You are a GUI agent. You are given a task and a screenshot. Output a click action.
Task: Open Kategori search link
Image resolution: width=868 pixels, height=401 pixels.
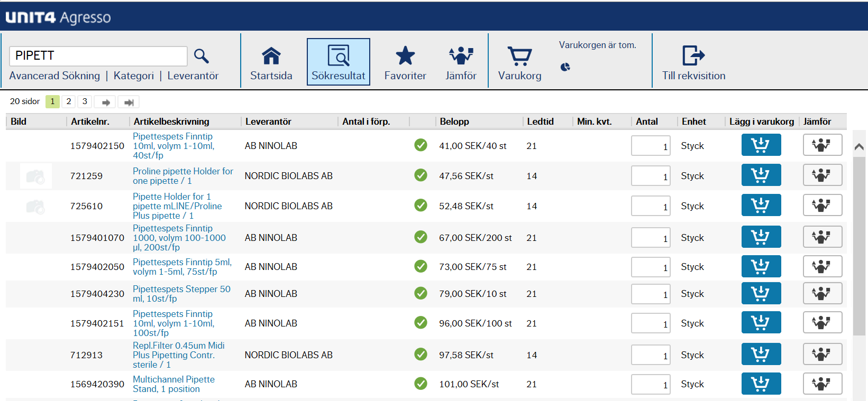[x=134, y=76]
